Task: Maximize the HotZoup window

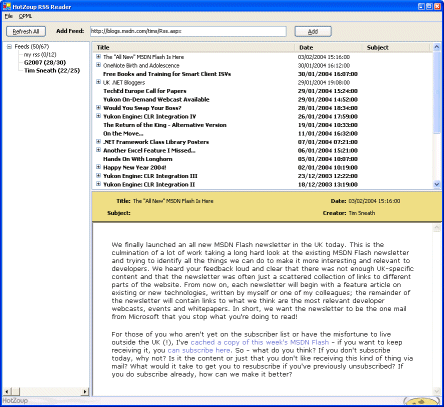Action: pyautogui.click(x=429, y=6)
